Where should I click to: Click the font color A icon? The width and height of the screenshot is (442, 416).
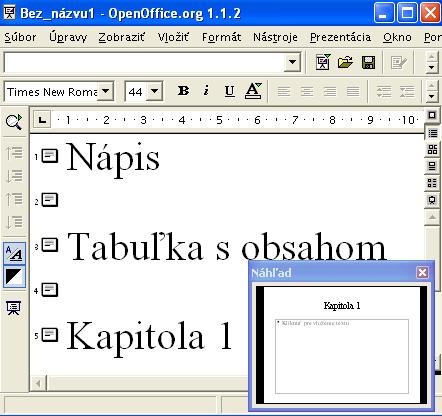click(253, 91)
